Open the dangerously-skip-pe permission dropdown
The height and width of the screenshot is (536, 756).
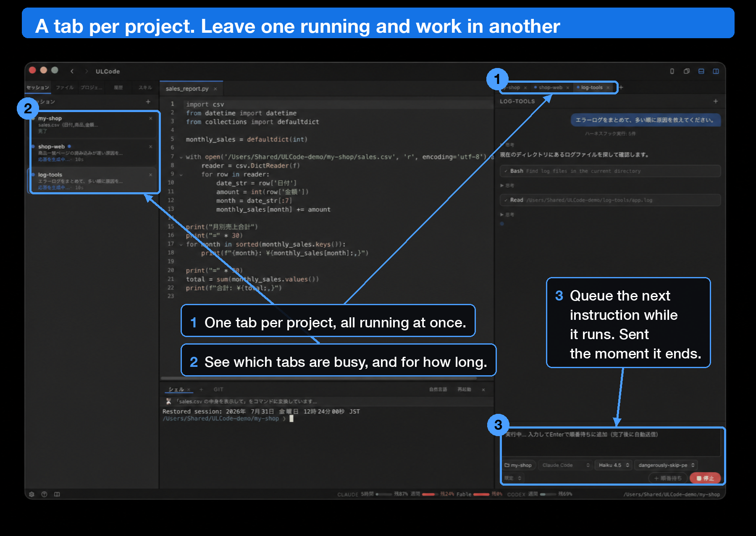[x=666, y=465]
